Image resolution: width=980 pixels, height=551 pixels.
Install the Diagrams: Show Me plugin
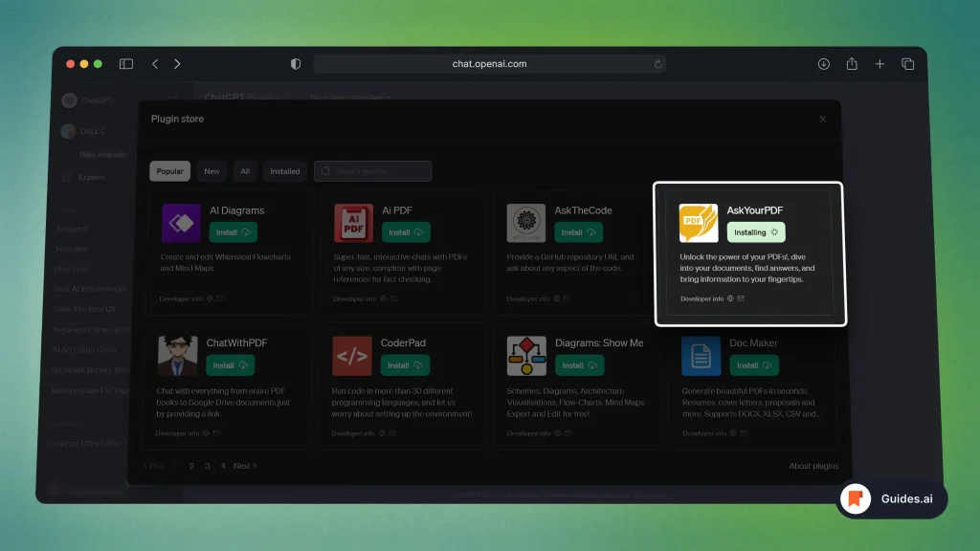click(579, 365)
